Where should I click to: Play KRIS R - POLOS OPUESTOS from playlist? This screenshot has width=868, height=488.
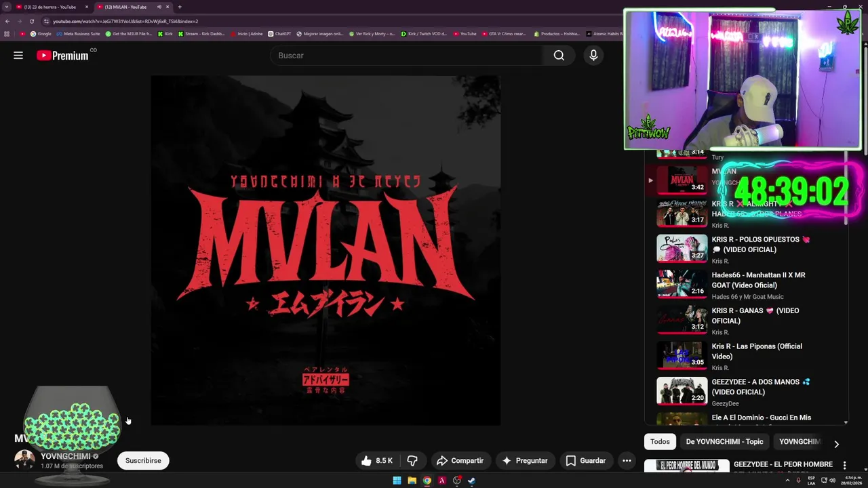[x=745, y=249]
